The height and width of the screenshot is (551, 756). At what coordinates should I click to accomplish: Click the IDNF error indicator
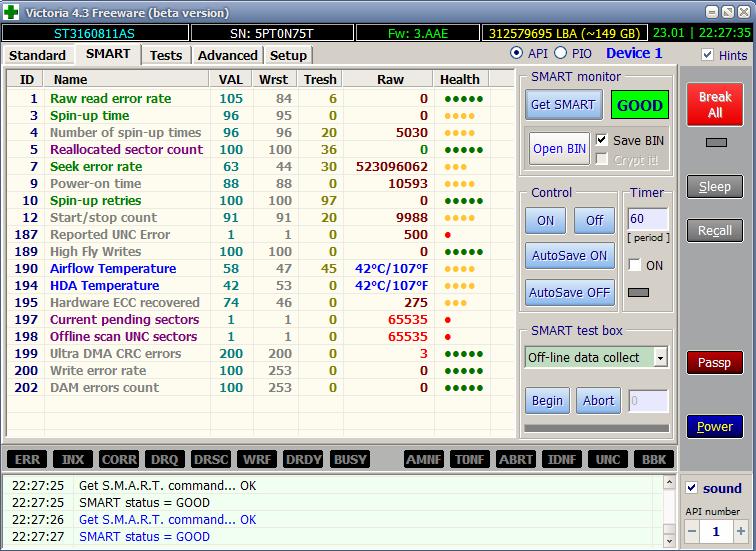click(x=562, y=459)
